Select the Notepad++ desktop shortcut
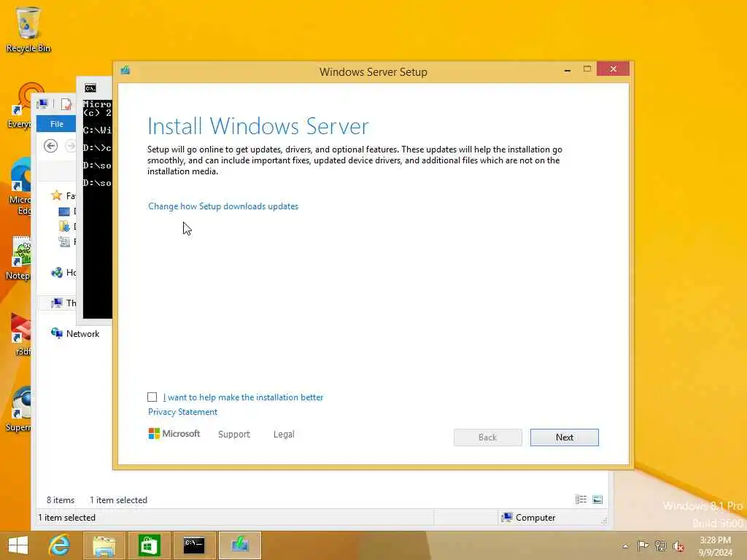Screen dimensions: 747x560 19,258
